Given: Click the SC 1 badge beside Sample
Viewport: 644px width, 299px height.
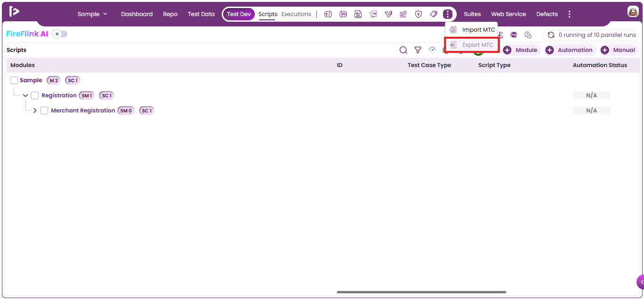Looking at the screenshot, I should tap(73, 80).
